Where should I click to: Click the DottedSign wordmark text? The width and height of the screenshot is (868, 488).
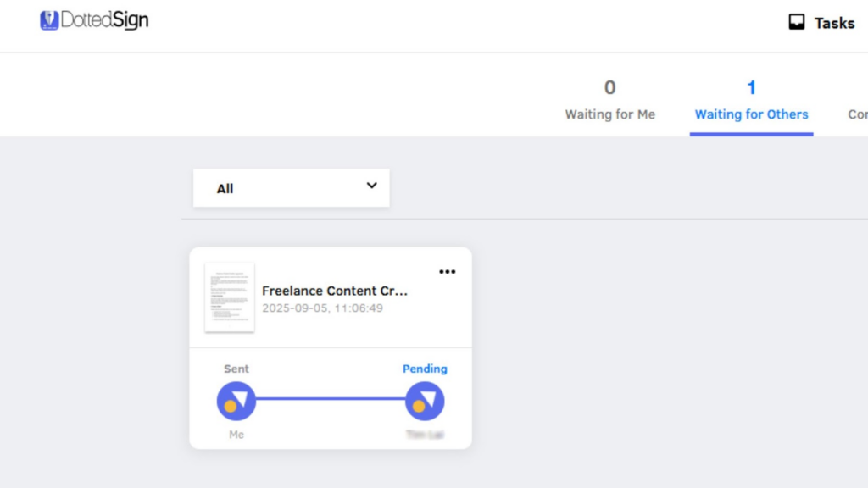coord(104,20)
